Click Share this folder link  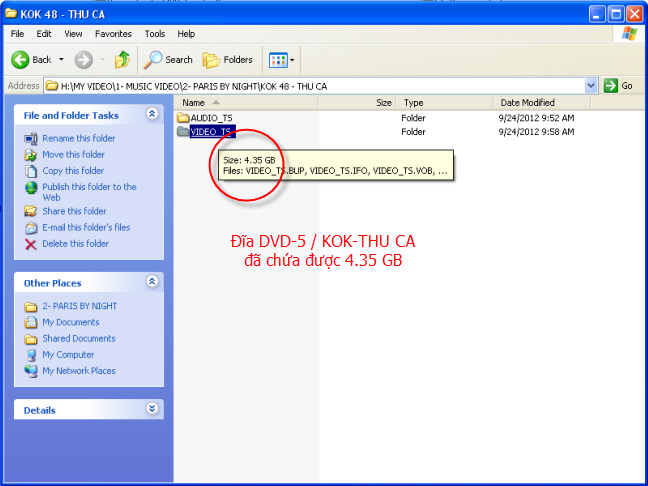[x=74, y=211]
